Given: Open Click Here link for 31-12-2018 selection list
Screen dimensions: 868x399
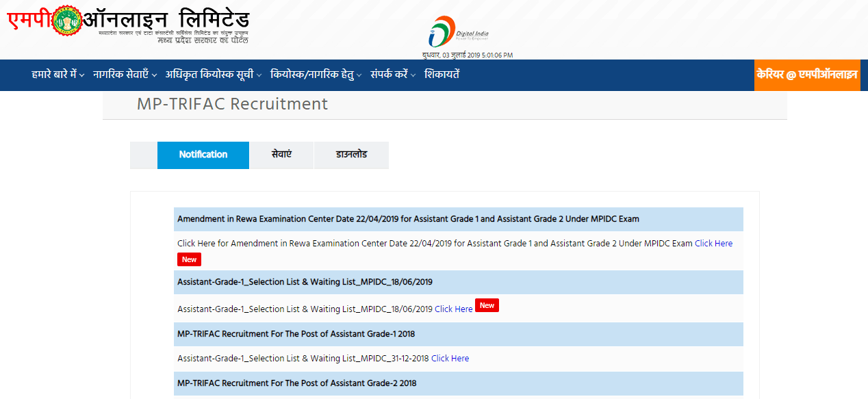Looking at the screenshot, I should 450,359.
